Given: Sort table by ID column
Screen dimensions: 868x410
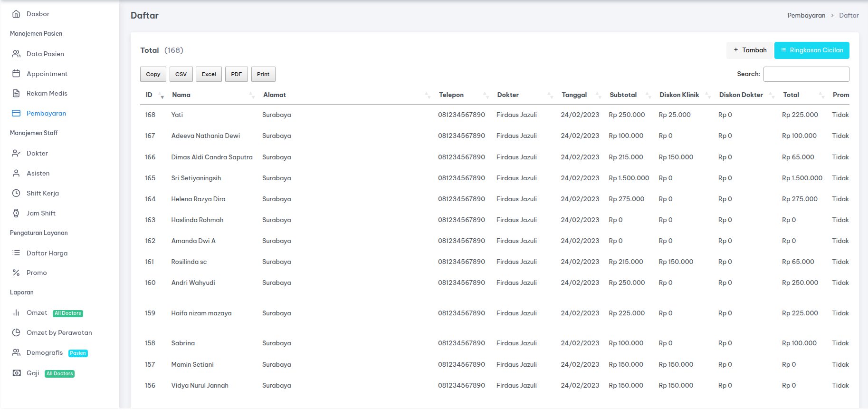Looking at the screenshot, I should pos(149,95).
